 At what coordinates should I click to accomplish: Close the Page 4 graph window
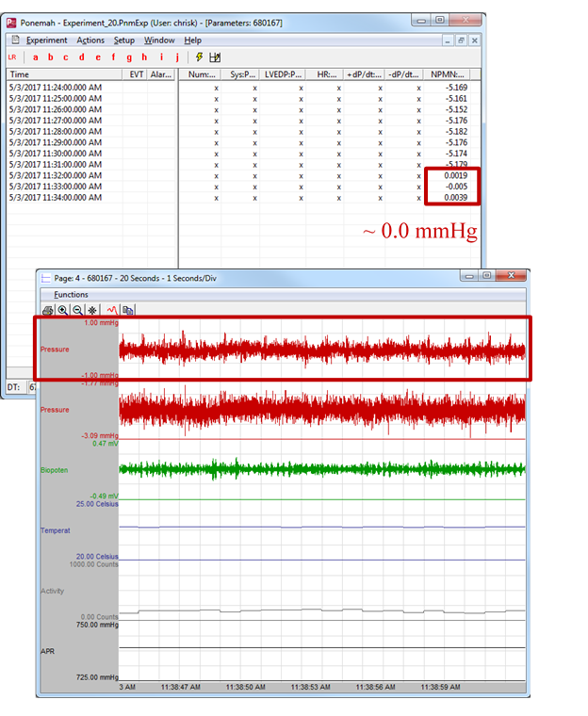[x=512, y=275]
